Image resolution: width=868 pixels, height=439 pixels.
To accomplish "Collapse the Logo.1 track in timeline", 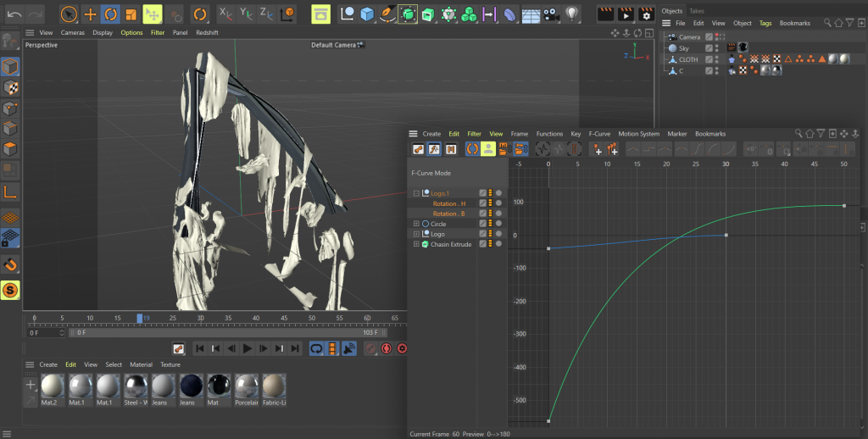I will (x=416, y=193).
